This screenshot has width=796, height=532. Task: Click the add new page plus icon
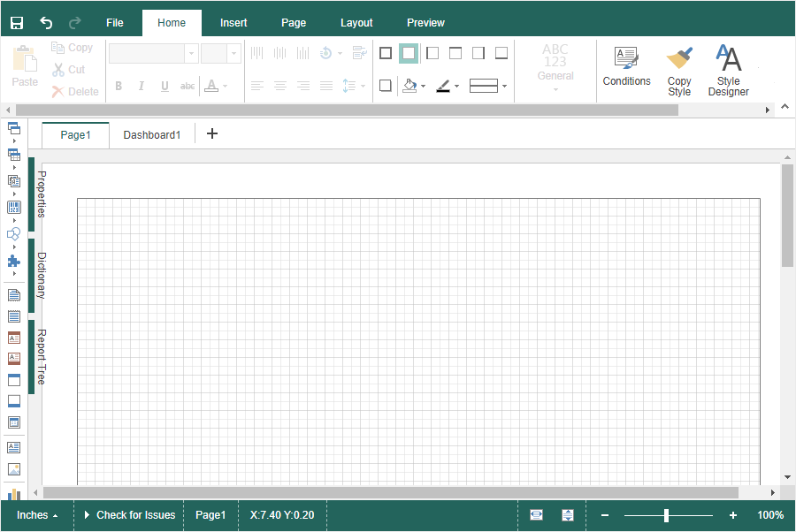(211, 134)
